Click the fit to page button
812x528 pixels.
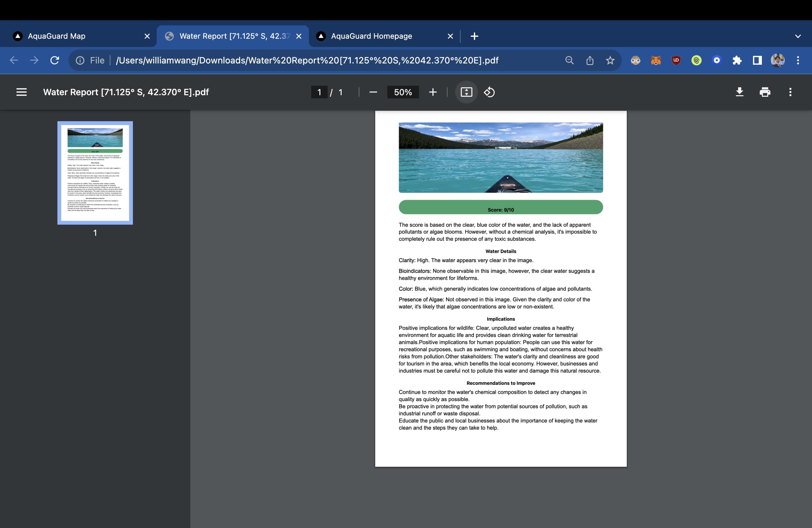coord(466,92)
